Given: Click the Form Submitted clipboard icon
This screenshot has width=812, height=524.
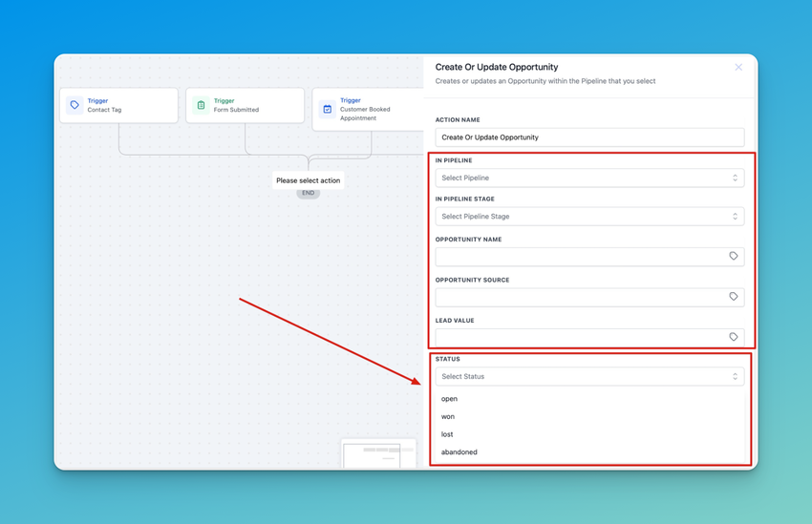Looking at the screenshot, I should [x=201, y=105].
